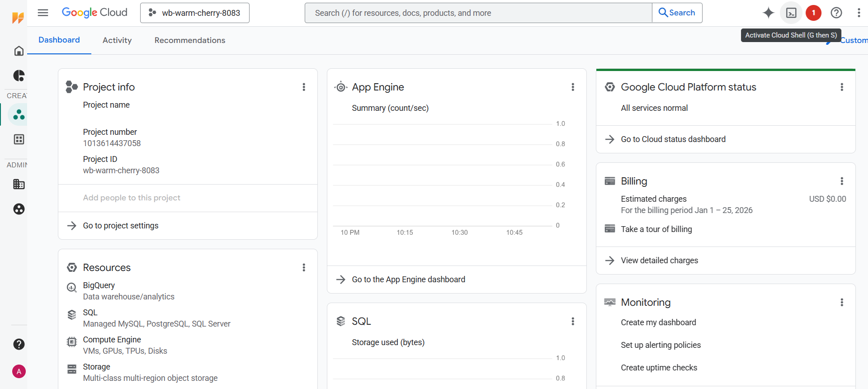This screenshot has width=868, height=389.
Task: Open Billing card three-dot menu
Action: (x=841, y=181)
